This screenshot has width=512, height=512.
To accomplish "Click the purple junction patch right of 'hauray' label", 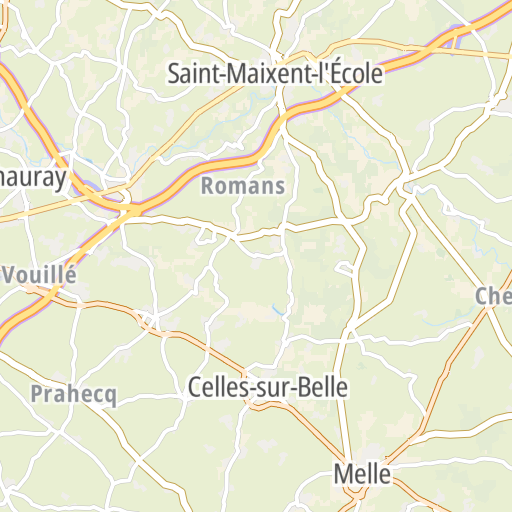I will [x=87, y=189].
